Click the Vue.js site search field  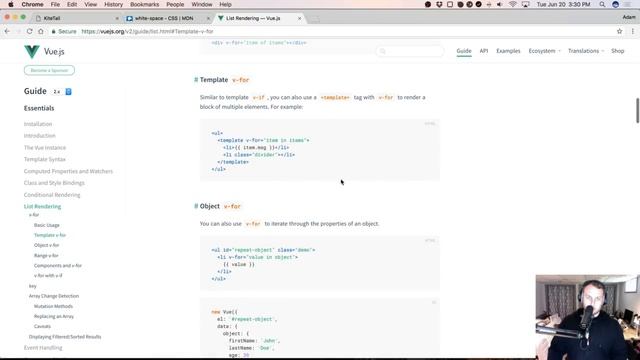click(409, 51)
